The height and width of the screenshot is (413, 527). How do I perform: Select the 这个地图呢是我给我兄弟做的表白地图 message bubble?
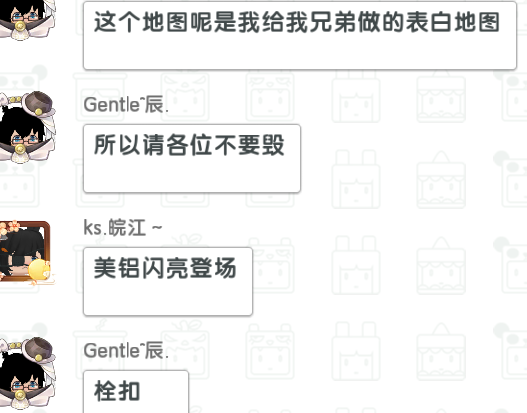pos(300,35)
